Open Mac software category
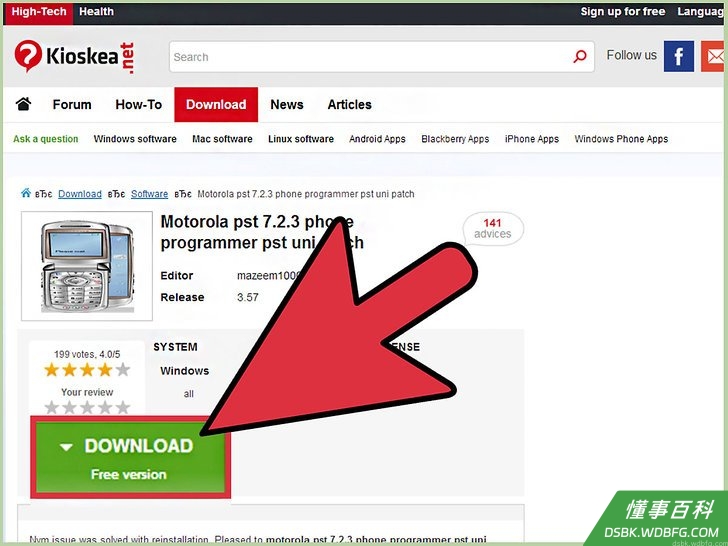Viewport: 728px width, 546px height. (222, 139)
